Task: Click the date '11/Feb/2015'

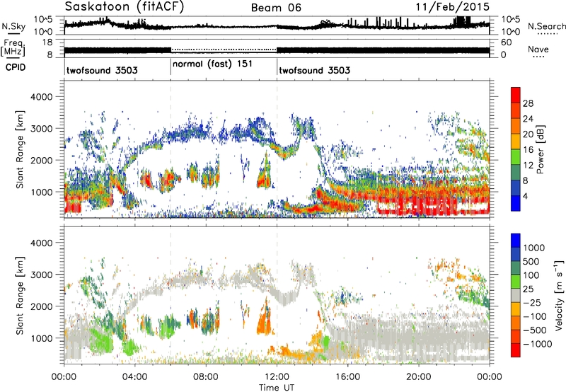Action: click(x=452, y=6)
